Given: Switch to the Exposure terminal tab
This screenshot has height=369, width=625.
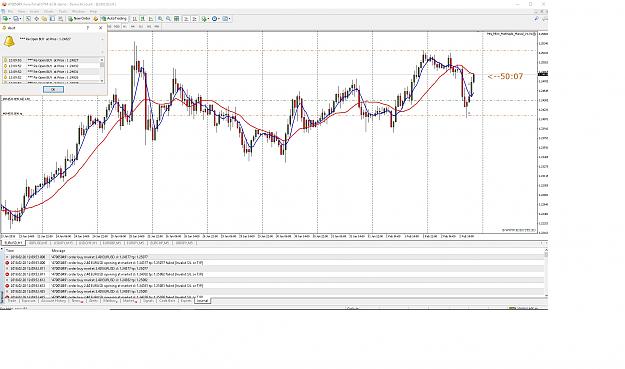Looking at the screenshot, I should [29, 301].
